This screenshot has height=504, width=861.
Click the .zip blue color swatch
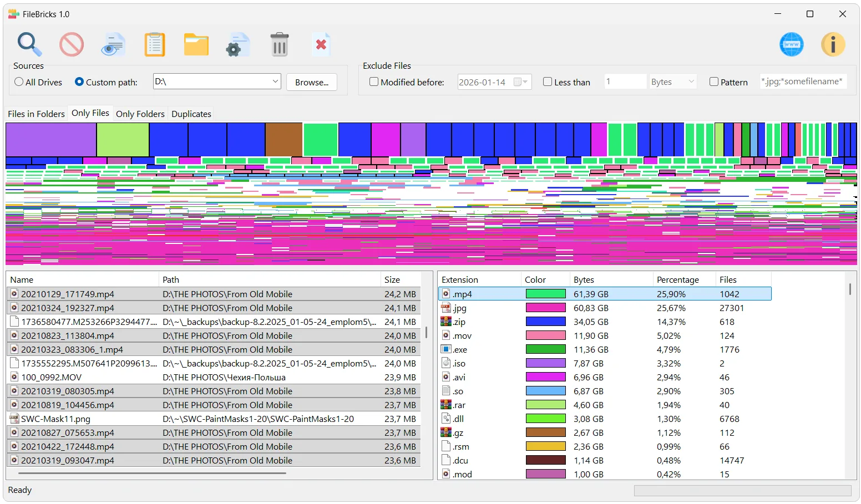546,322
